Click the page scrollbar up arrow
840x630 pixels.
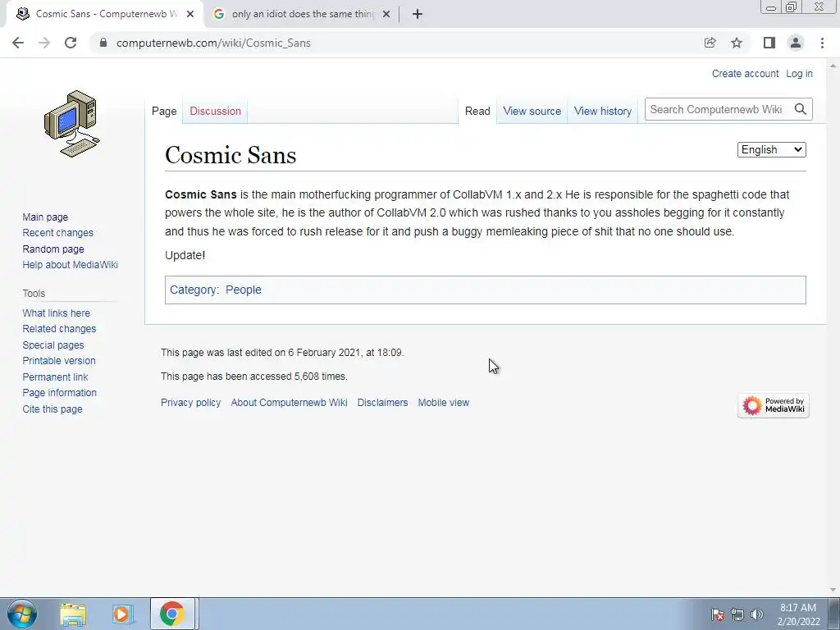click(x=833, y=66)
